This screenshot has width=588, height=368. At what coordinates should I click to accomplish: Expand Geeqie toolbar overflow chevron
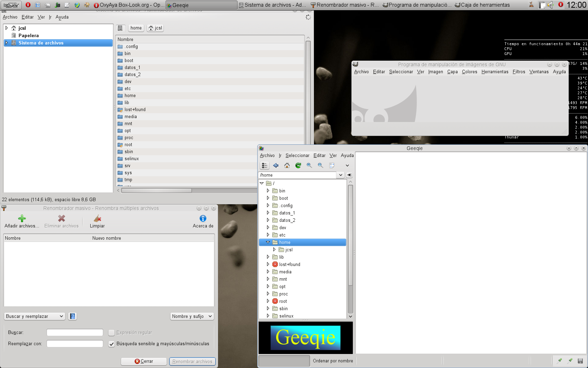(347, 165)
